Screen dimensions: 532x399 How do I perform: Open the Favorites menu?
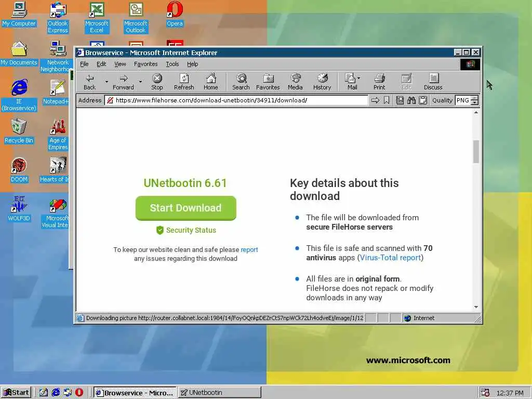pyautogui.click(x=145, y=64)
